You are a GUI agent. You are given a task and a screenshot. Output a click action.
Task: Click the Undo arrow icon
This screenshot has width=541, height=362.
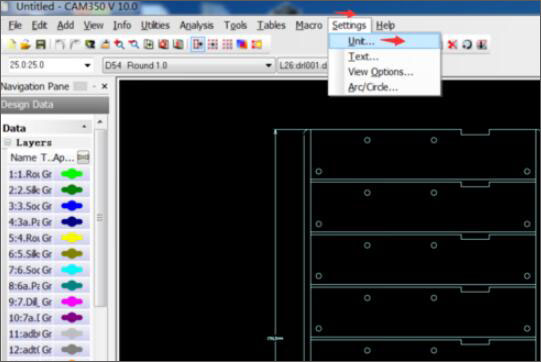click(x=60, y=44)
